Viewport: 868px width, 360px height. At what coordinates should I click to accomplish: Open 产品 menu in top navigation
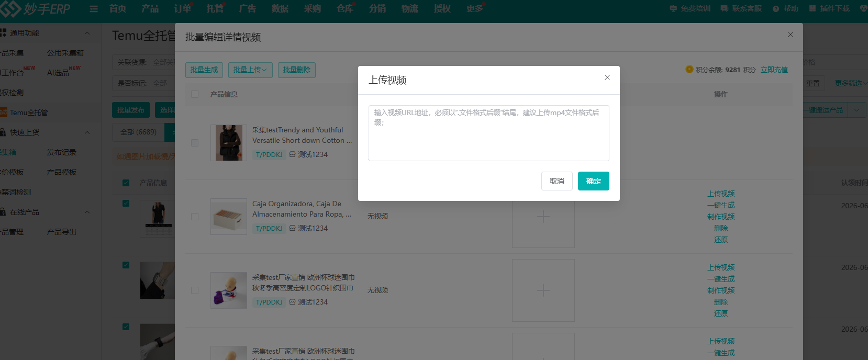(x=150, y=8)
